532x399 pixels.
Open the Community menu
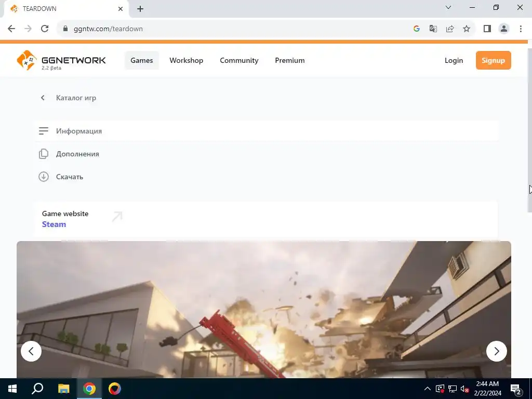pos(239,60)
